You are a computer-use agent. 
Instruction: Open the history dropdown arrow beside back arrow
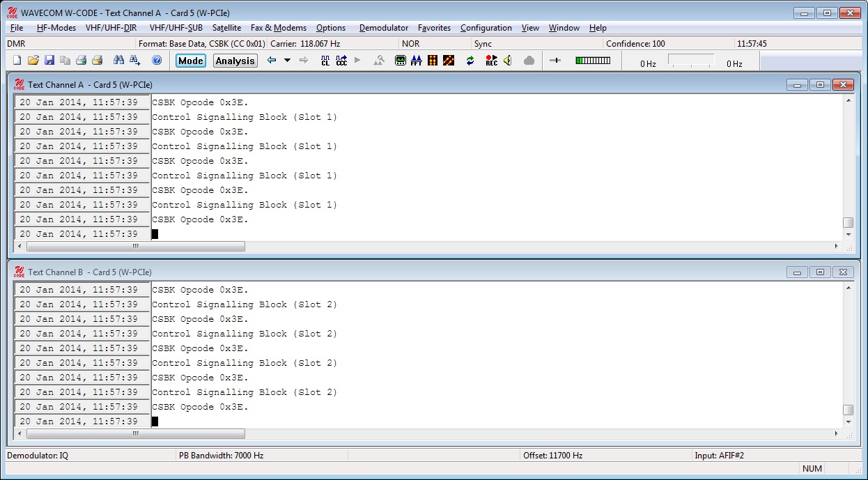coord(287,61)
